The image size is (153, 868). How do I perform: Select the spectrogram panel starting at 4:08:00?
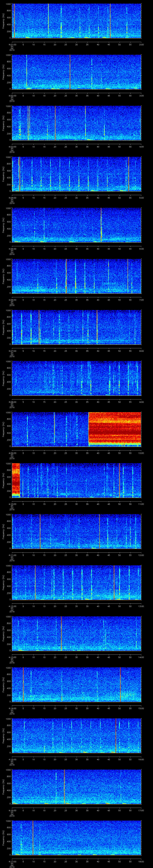[x=77, y=378]
